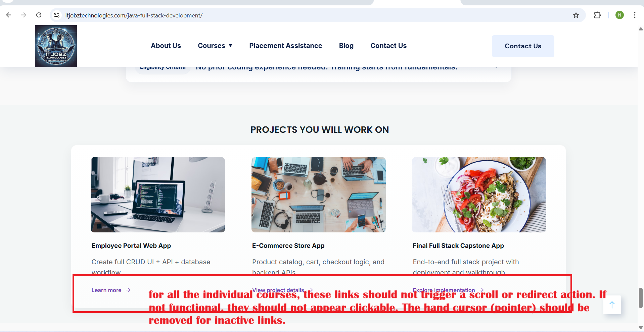Click the back-to-top arrow button
The image size is (644, 332).
[612, 305]
